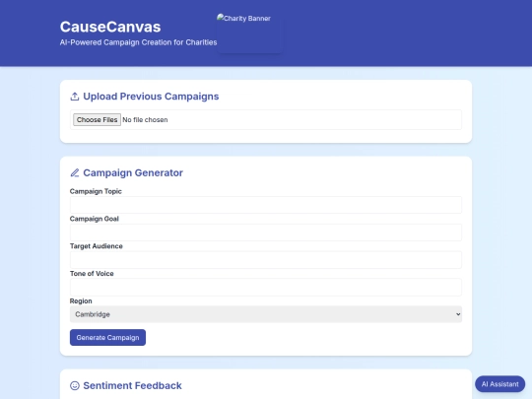This screenshot has width=532, height=399.
Task: Click the 'Sentiment Feedback' heading
Action: click(x=133, y=386)
